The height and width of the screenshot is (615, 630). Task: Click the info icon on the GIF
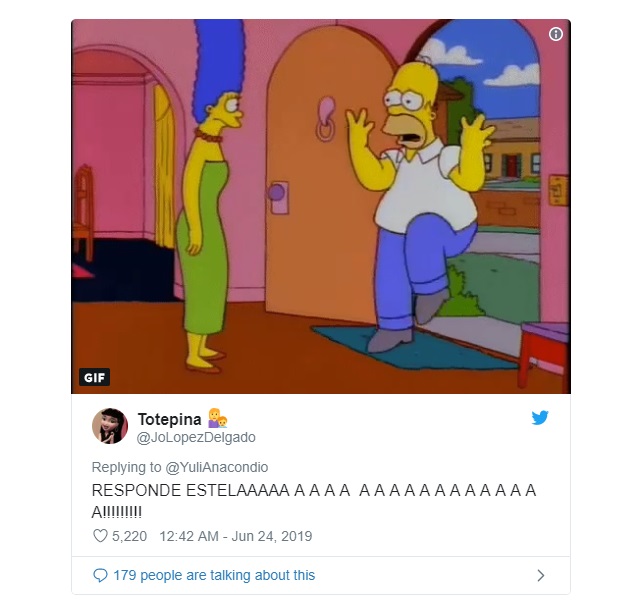[556, 34]
